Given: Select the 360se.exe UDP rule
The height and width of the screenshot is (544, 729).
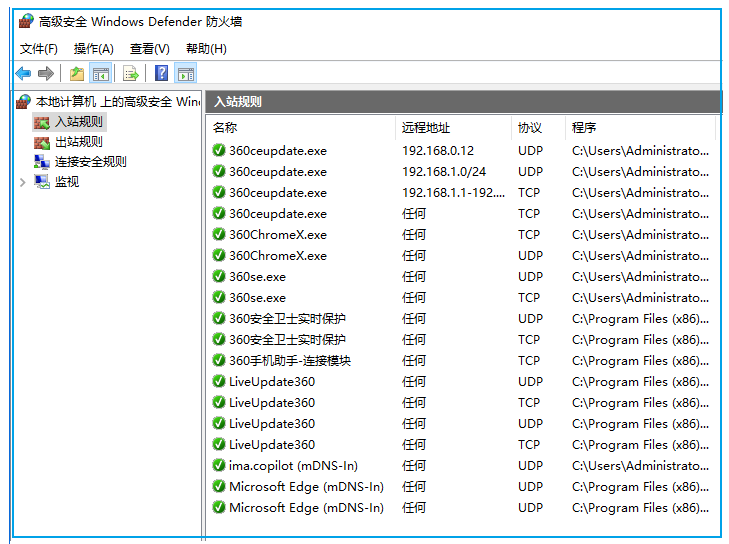Looking at the screenshot, I should coord(463,276).
